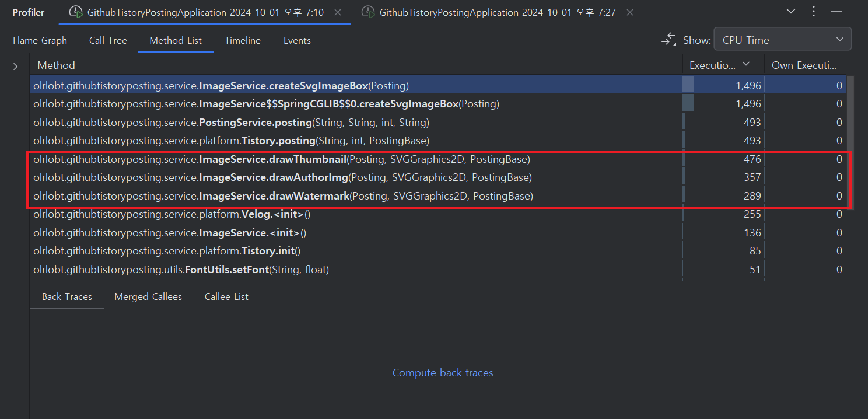This screenshot has height=419, width=868.
Task: Minimize the Profiler tool window
Action: point(836,12)
